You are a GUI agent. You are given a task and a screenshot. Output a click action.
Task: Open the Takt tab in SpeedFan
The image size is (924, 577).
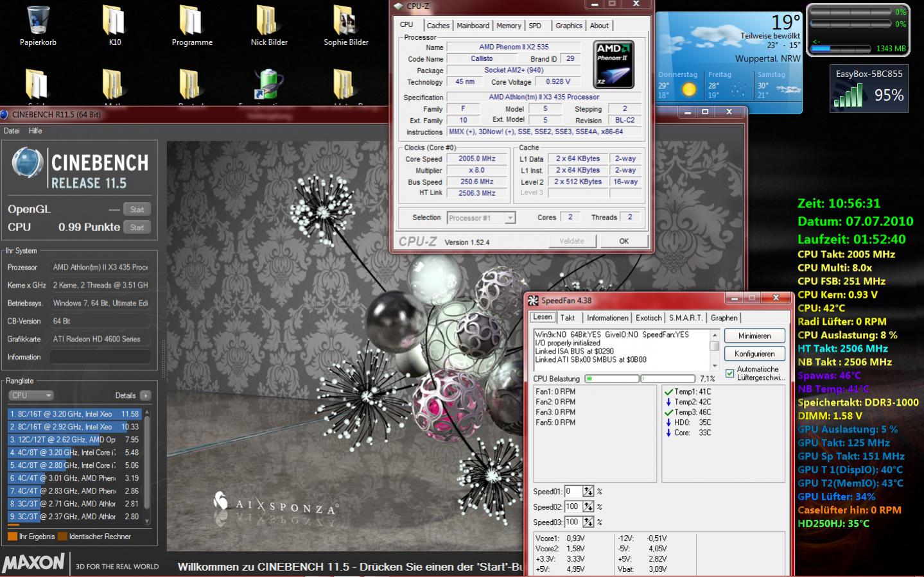568,318
